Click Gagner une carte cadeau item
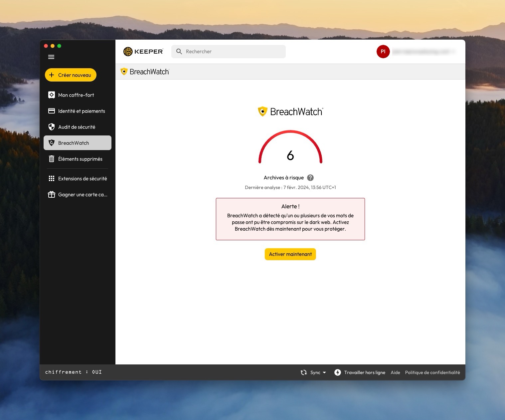Image resolution: width=505 pixels, height=420 pixels. [78, 195]
